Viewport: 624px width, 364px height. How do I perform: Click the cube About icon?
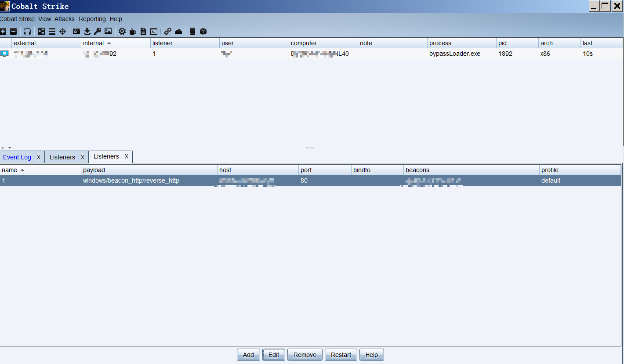point(203,31)
